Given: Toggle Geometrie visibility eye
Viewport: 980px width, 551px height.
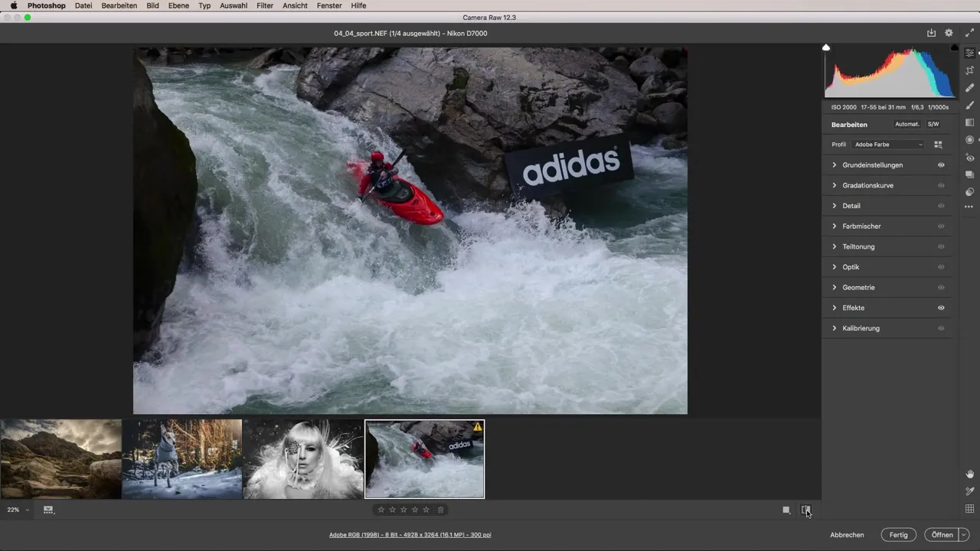Looking at the screenshot, I should pos(941,288).
